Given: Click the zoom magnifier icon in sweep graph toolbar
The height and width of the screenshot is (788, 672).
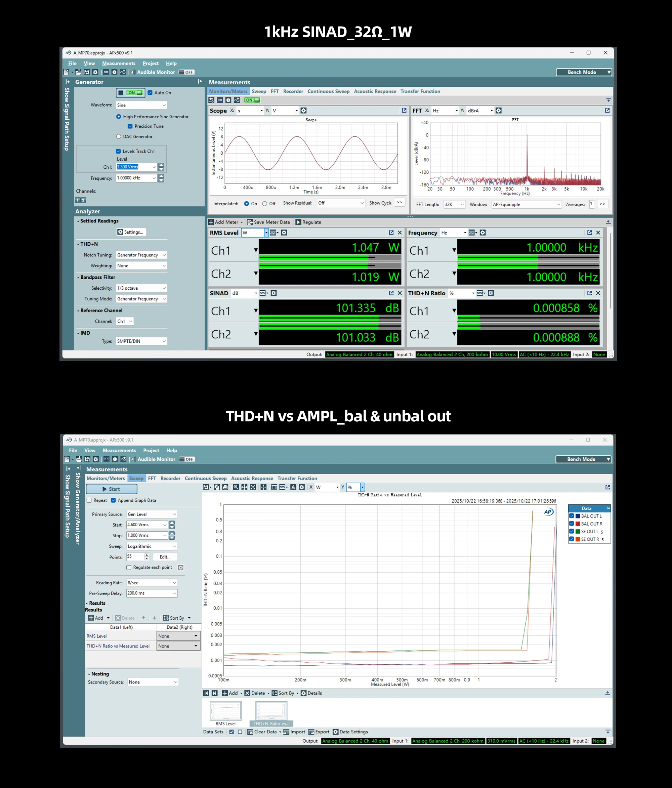Looking at the screenshot, I should click(236, 487).
